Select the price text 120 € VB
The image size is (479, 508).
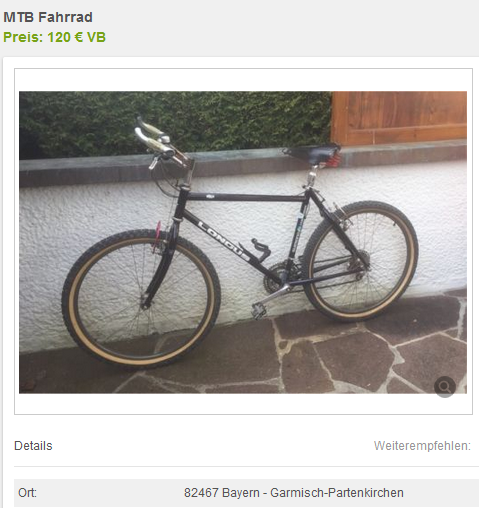click(76, 37)
